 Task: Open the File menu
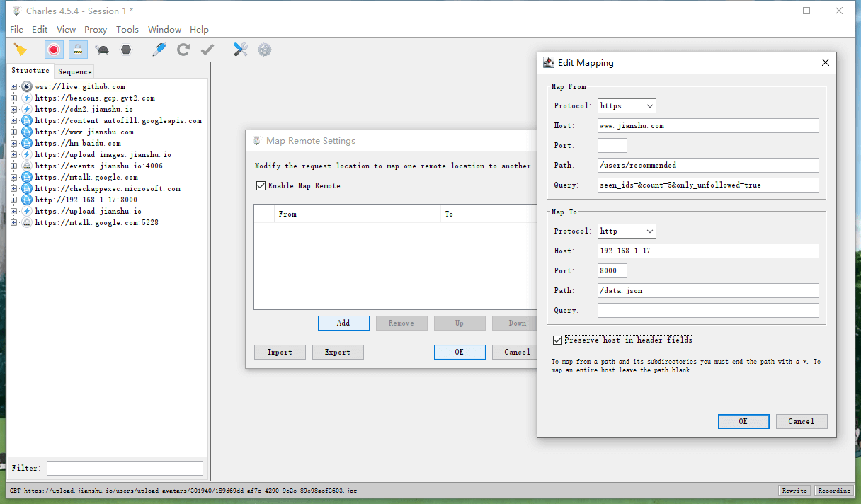(16, 29)
